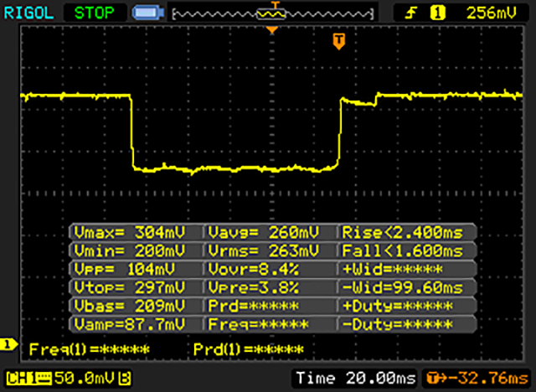This screenshot has height=392, width=536.
Task: Click the Time 20.00ms timebase readout
Action: 356,378
